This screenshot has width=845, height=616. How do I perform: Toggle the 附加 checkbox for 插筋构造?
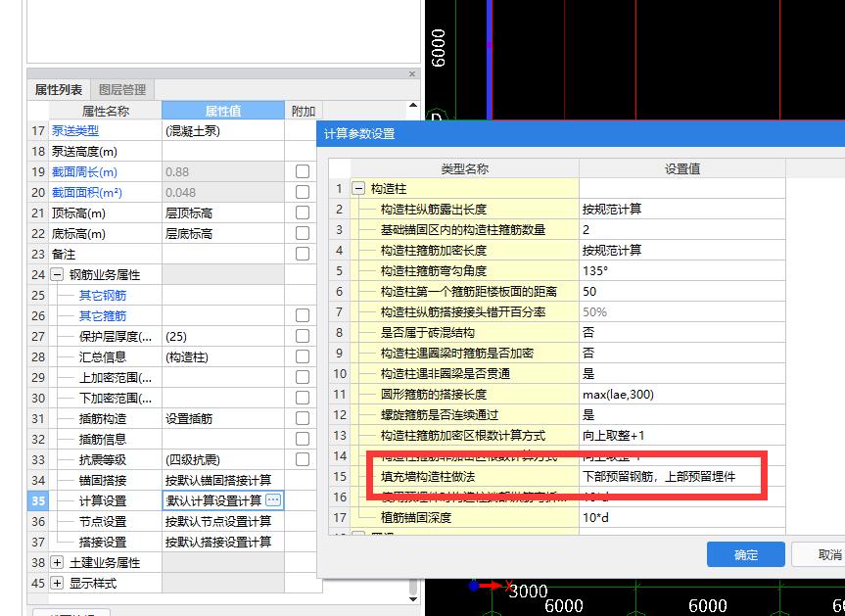tap(300, 416)
